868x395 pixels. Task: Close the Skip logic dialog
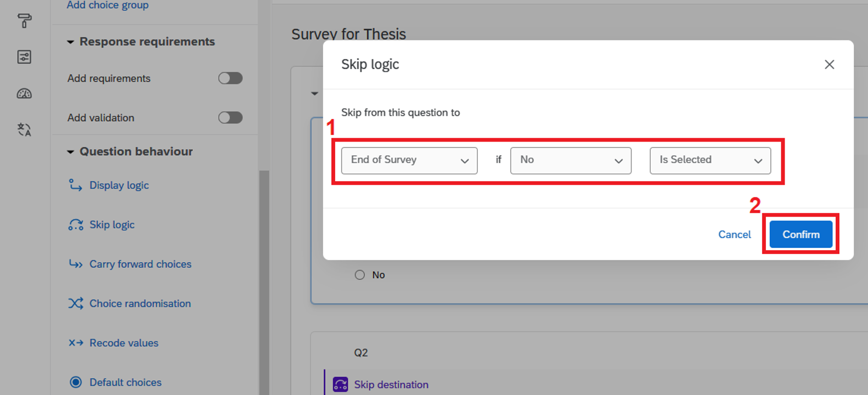(x=829, y=65)
